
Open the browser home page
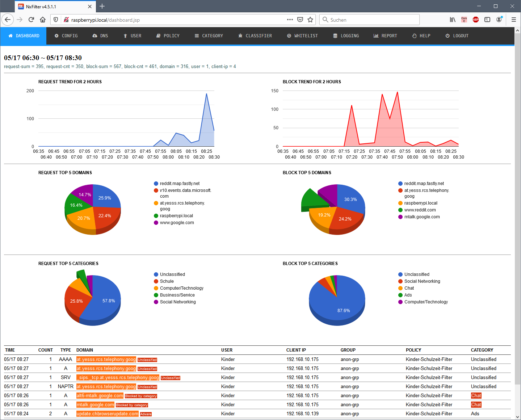click(43, 20)
